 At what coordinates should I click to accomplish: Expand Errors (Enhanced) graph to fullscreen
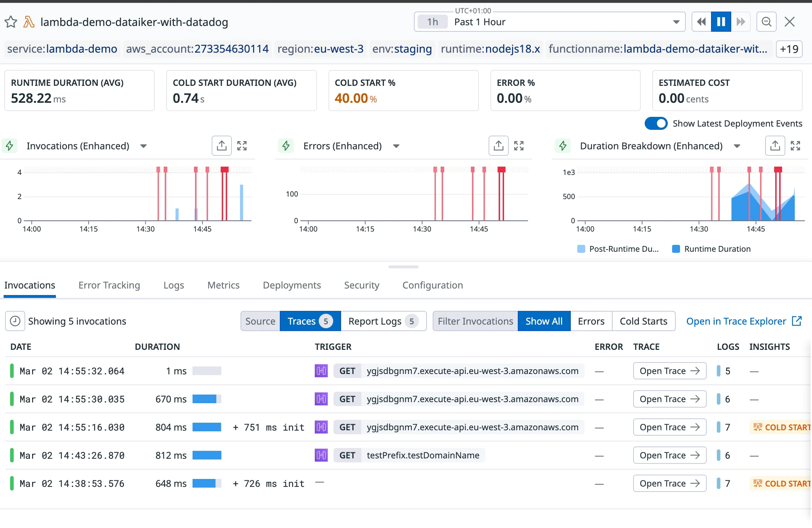tap(518, 146)
